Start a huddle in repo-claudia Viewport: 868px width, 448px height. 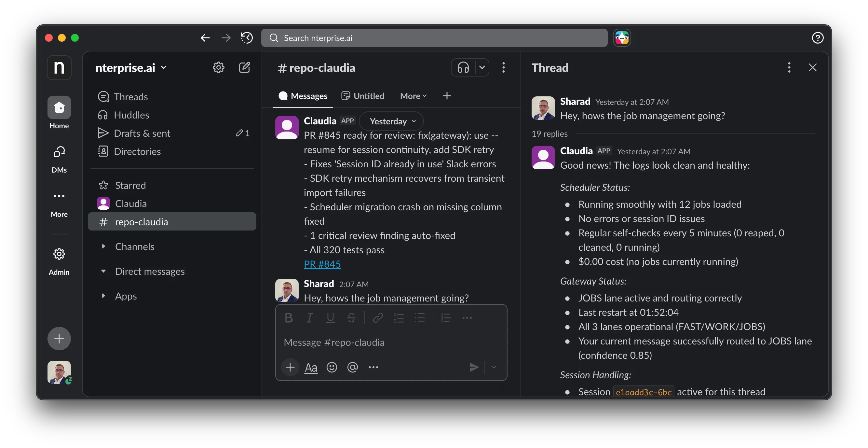pyautogui.click(x=463, y=67)
